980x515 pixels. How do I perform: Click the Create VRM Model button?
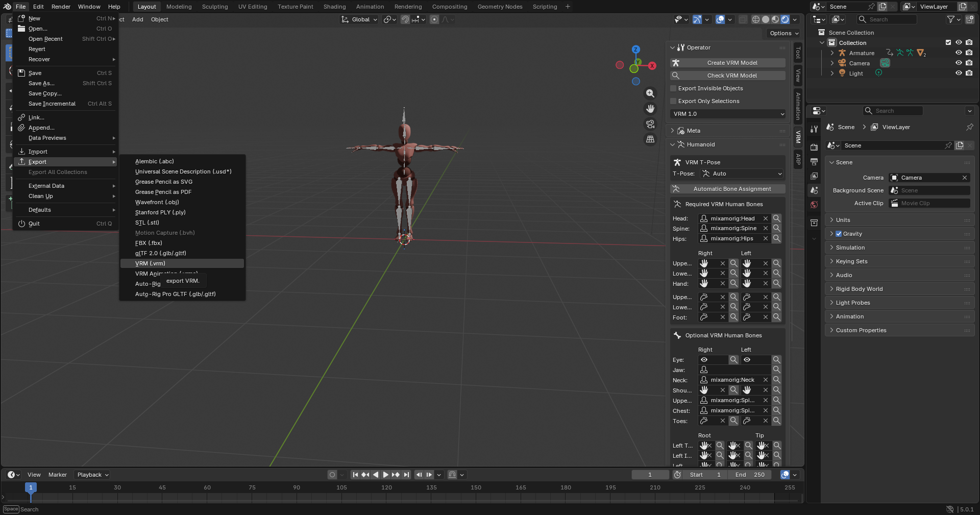(x=728, y=63)
